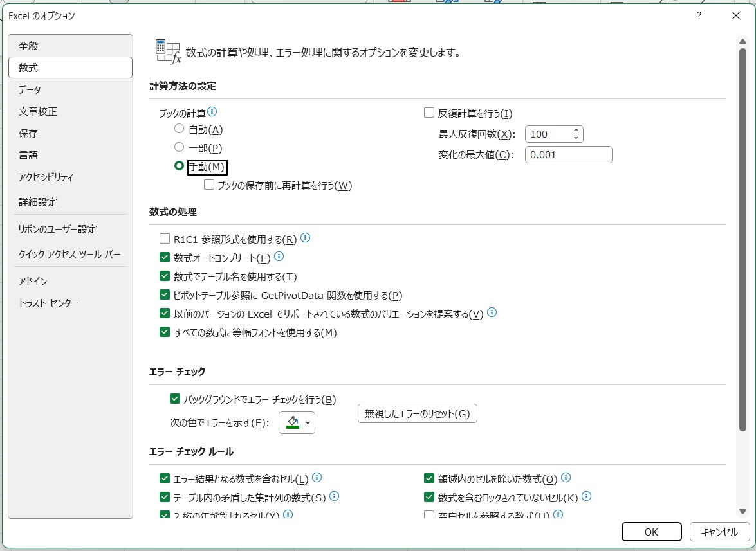The image size is (756, 551).
Task: Enable ブックの保存前に再計算を行う checkbox
Action: (x=208, y=185)
